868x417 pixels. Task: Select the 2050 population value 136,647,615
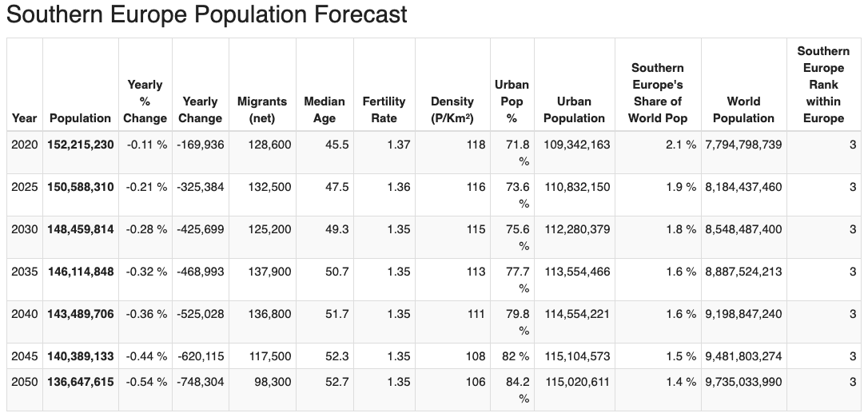[x=82, y=382]
